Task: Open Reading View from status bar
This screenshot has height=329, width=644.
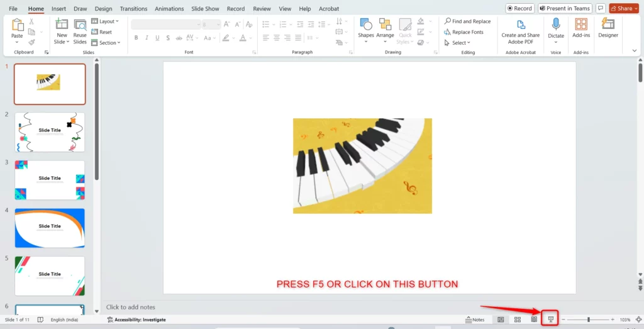Action: 534,320
